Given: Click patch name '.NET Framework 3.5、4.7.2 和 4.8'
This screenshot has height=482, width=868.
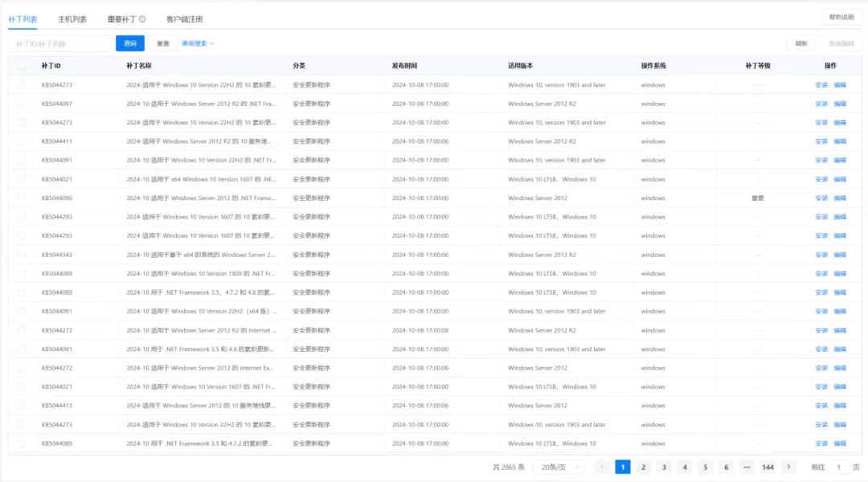Looking at the screenshot, I should [200, 292].
